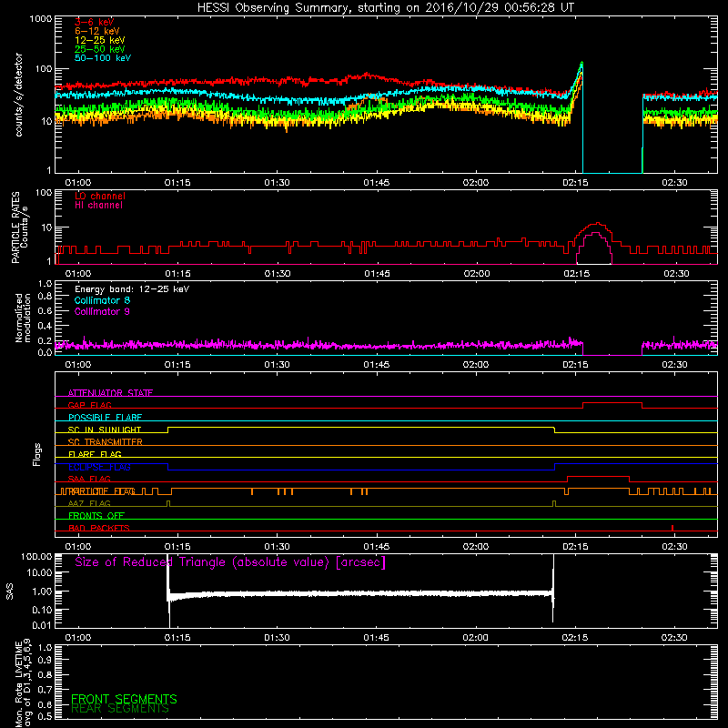Click the count-rate spike peak near 02:15

pos(581,63)
